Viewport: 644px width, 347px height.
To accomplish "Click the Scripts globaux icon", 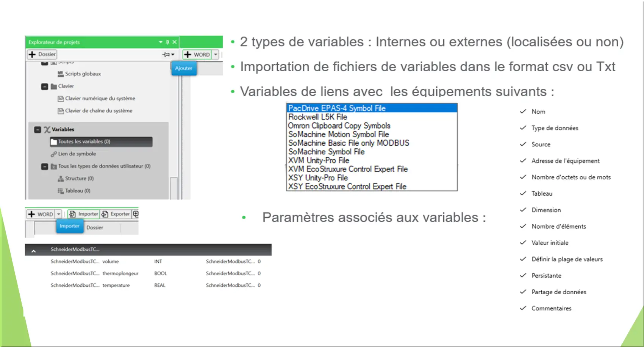I will click(60, 74).
